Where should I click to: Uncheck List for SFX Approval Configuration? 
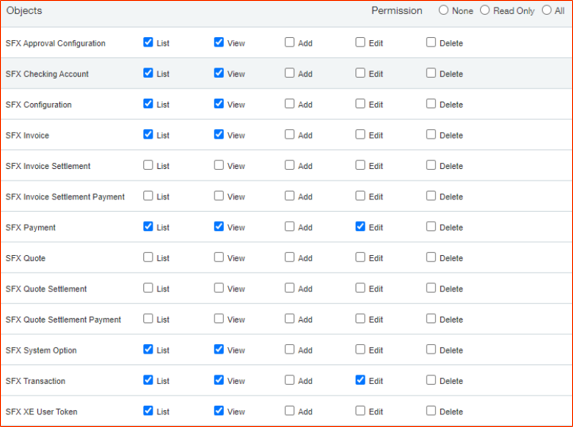tap(148, 42)
